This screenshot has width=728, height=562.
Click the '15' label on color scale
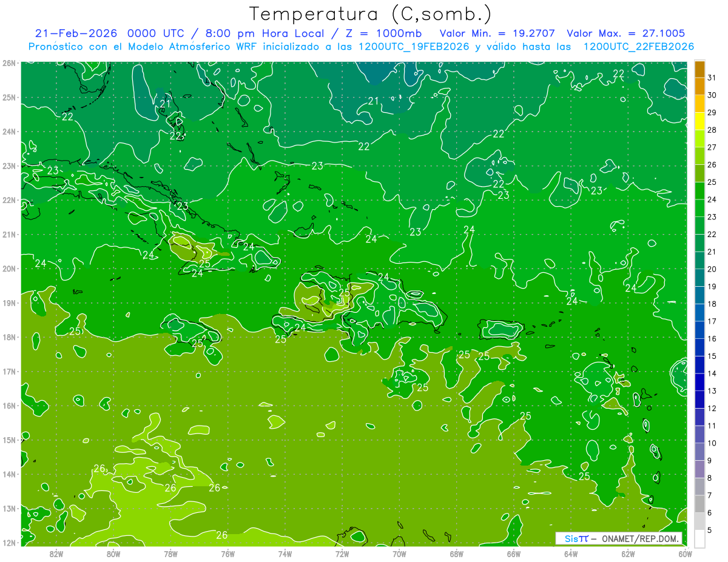pos(712,356)
